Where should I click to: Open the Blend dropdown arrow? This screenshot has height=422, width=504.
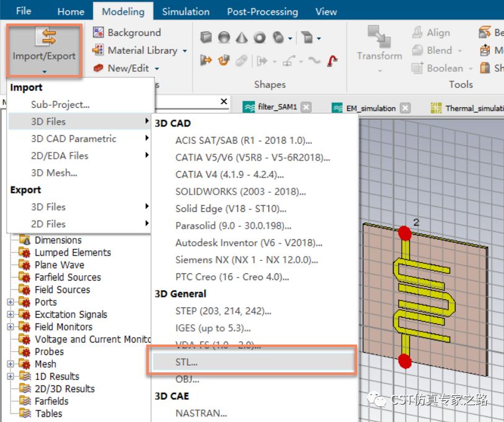point(459,51)
